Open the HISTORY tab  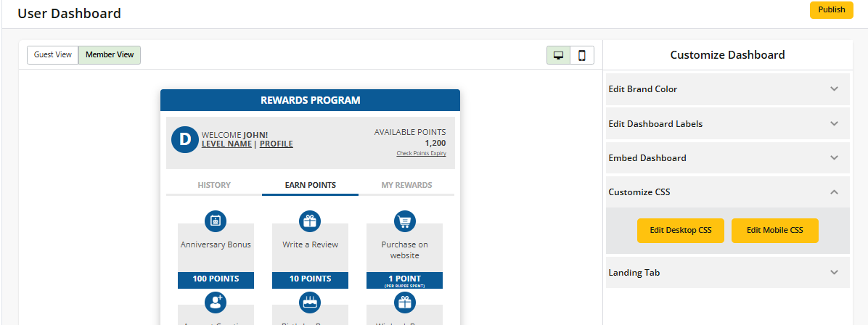pyautogui.click(x=214, y=186)
